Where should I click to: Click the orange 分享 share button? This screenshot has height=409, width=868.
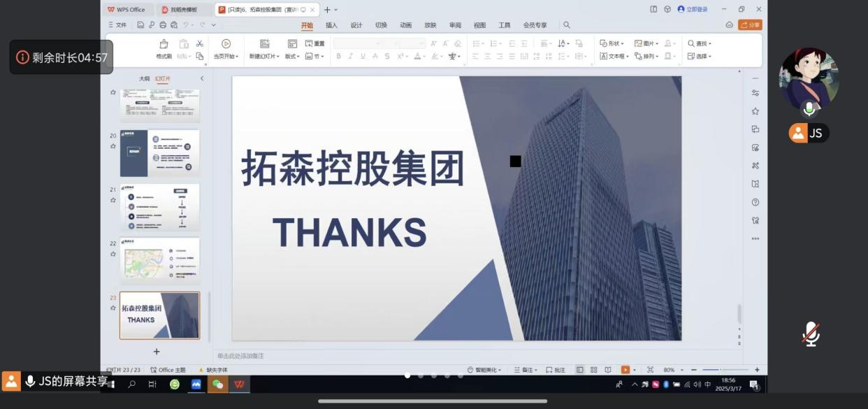[750, 25]
